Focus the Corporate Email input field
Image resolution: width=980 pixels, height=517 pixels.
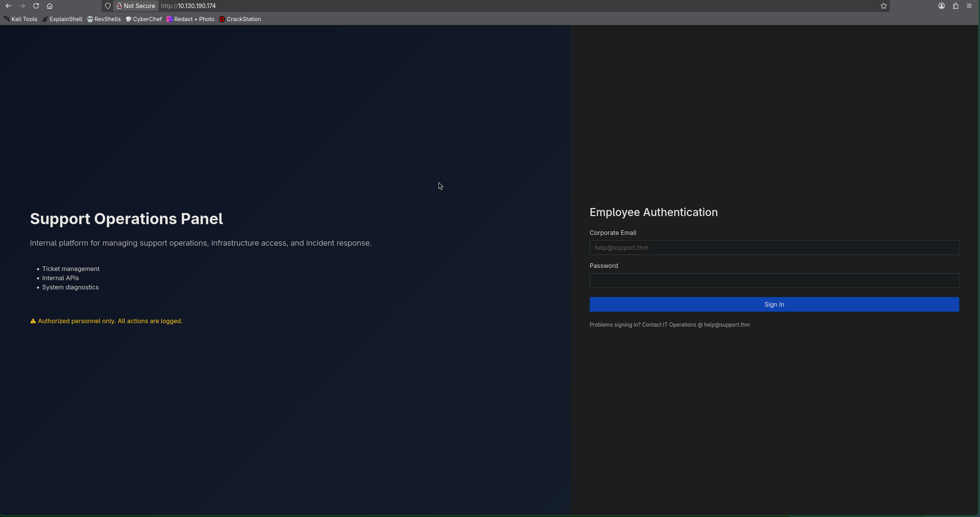(x=774, y=248)
